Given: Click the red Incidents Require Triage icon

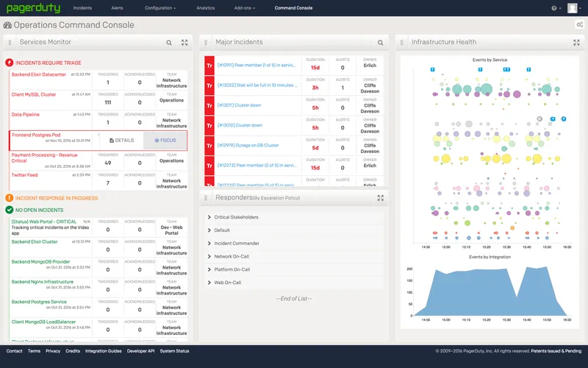Looking at the screenshot, I should [x=10, y=63].
